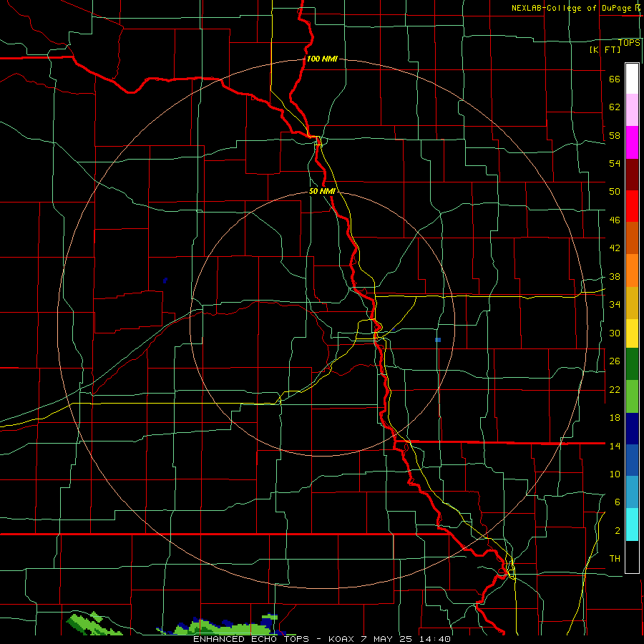Click the magenta legend swatch
This screenshot has height=644, width=644.
coord(632,142)
